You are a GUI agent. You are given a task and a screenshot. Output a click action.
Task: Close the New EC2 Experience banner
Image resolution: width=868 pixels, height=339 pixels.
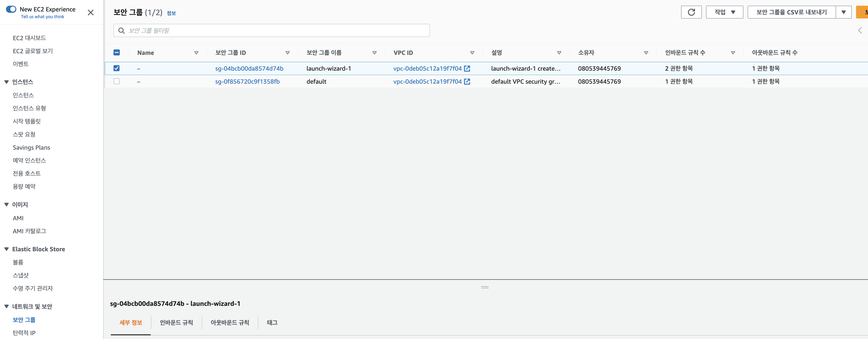(x=90, y=12)
